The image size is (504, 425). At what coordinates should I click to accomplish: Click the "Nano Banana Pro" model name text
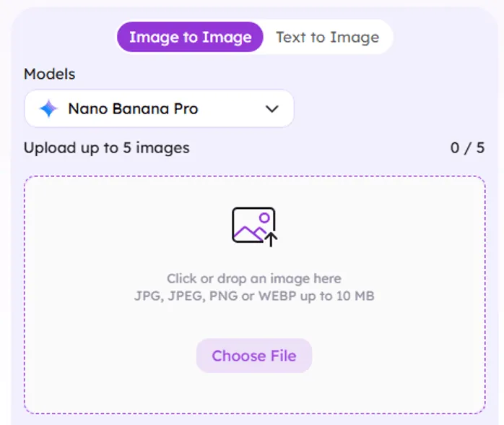[133, 109]
